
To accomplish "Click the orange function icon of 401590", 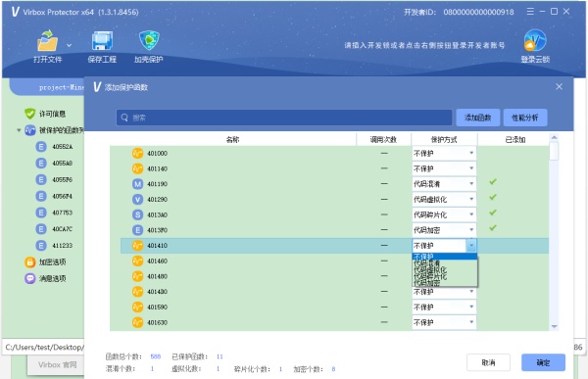I will [137, 308].
